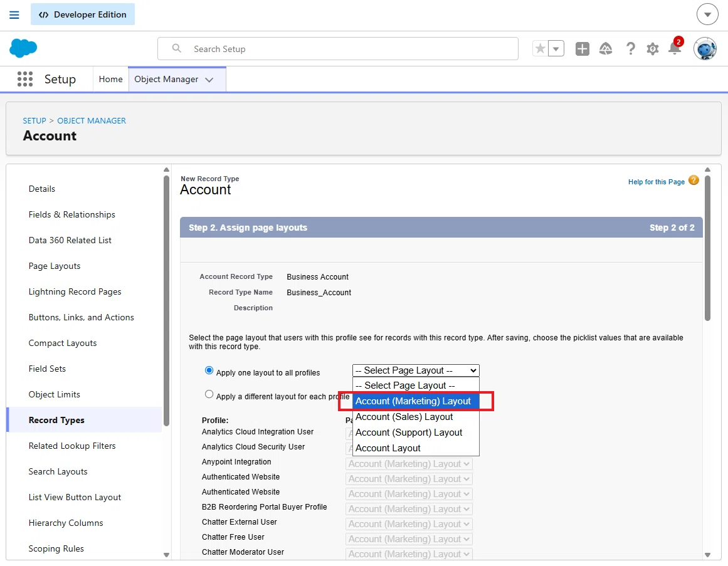The height and width of the screenshot is (566, 728).
Task: Open Search Layouts in the sidebar
Action: coord(58,471)
